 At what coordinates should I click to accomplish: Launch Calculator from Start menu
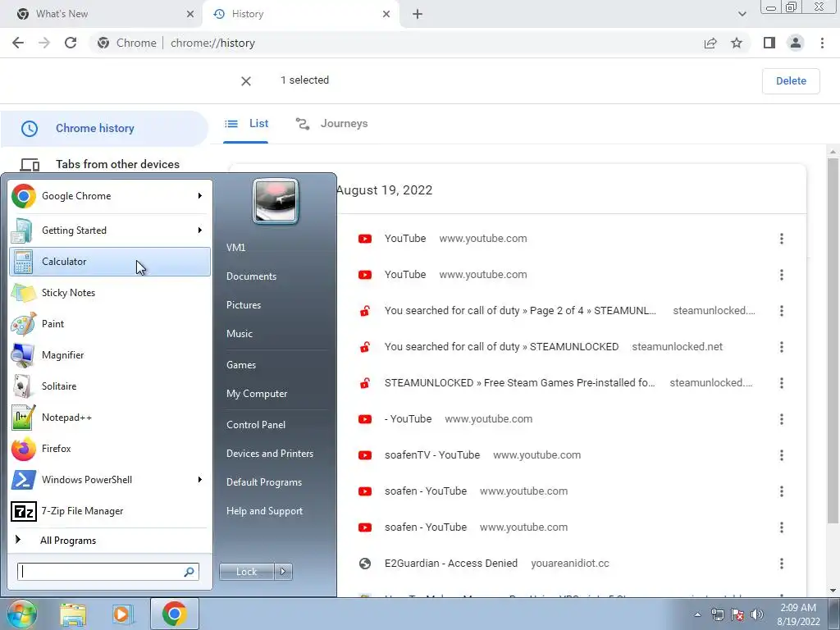110,262
